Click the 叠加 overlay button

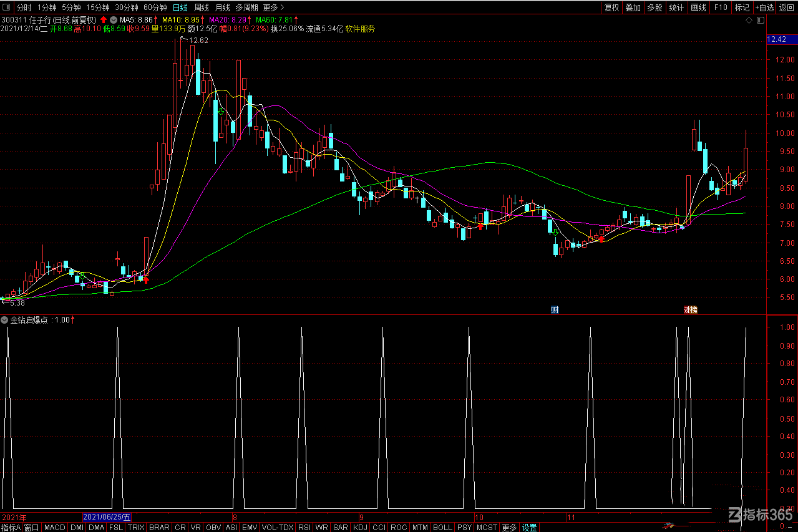pos(633,7)
